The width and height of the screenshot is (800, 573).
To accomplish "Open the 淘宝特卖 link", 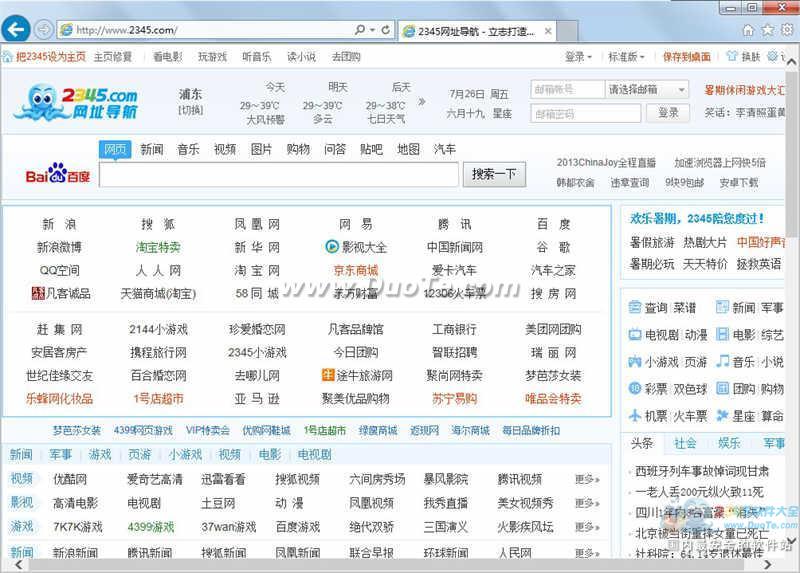I will pyautogui.click(x=158, y=247).
